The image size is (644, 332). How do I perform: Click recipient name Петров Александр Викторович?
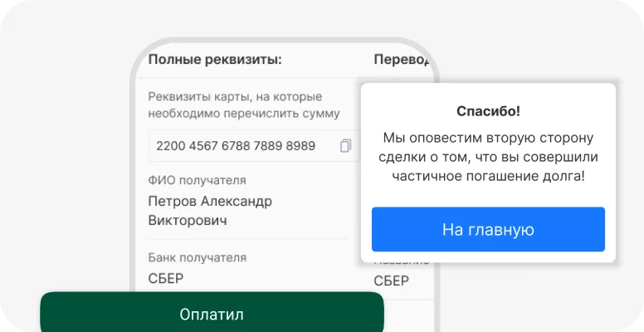(210, 211)
